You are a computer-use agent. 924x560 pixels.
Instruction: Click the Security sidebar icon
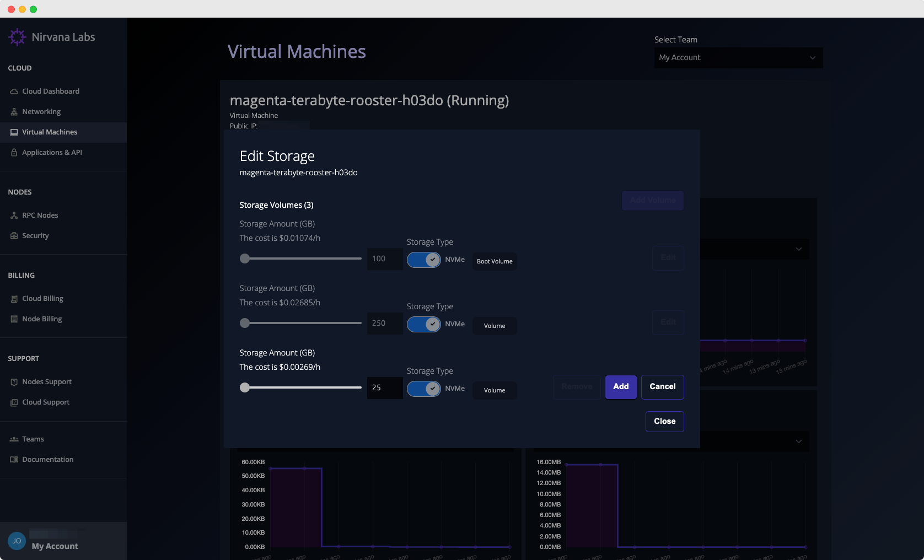(14, 236)
